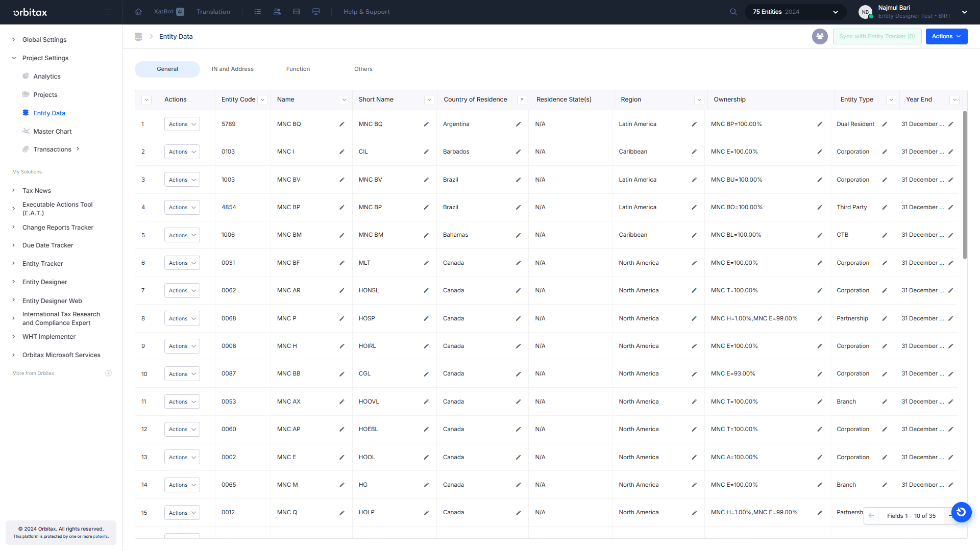The image size is (980, 551).
Task: Switch to the Others tab
Action: [x=363, y=69]
